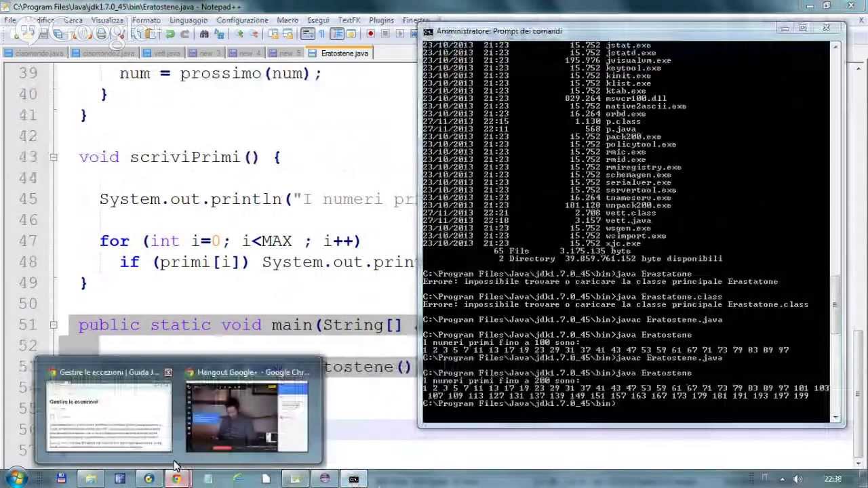The height and width of the screenshot is (488, 868).
Task: Open the Visualizza menu
Action: [107, 20]
